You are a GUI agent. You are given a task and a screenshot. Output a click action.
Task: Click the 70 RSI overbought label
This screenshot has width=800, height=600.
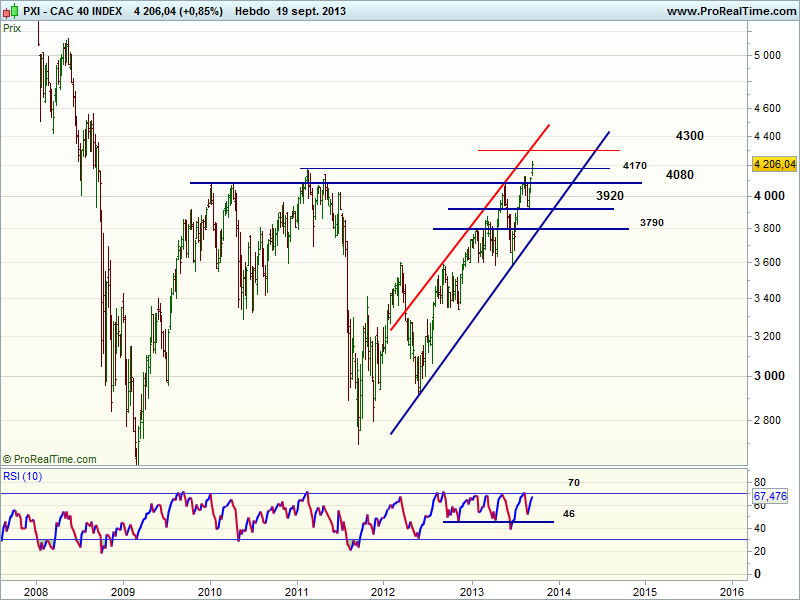click(573, 483)
